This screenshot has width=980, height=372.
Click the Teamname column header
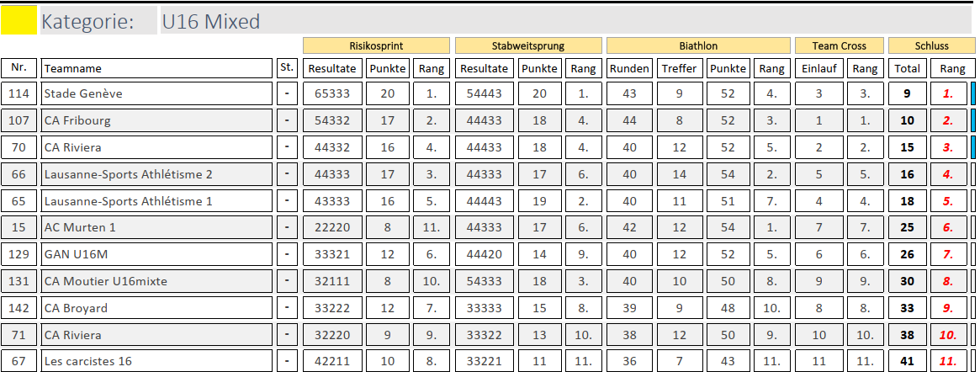tap(157, 68)
